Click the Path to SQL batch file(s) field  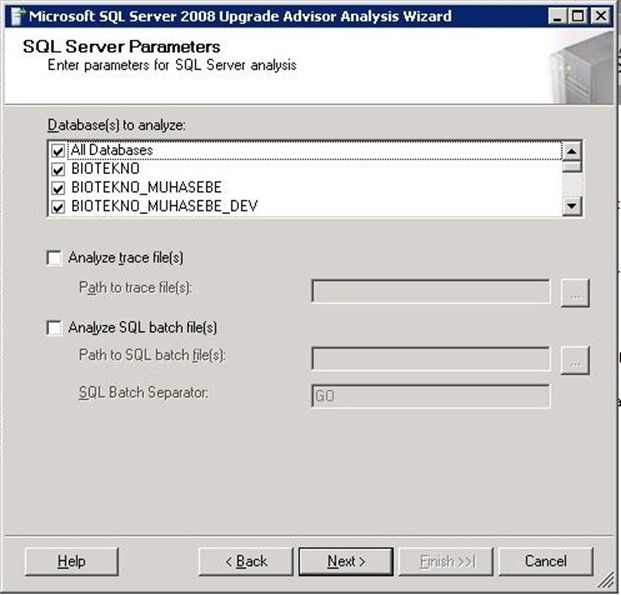click(x=431, y=359)
